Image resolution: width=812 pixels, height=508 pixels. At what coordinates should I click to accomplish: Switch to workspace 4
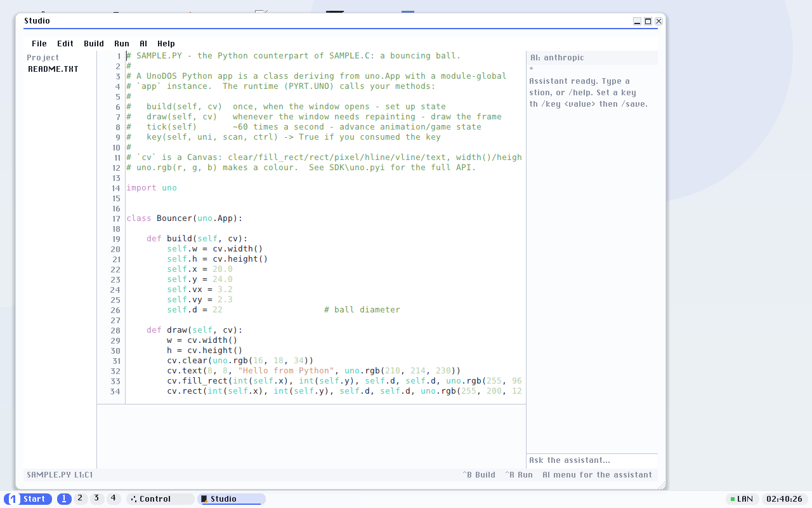coord(113,498)
